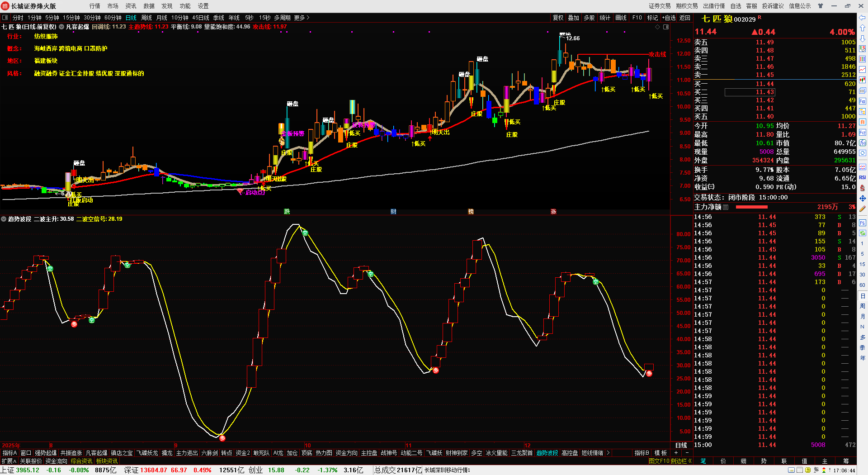Click the 涨 marker icon below main chart
Screen dimensions: 868x475
pos(553,212)
